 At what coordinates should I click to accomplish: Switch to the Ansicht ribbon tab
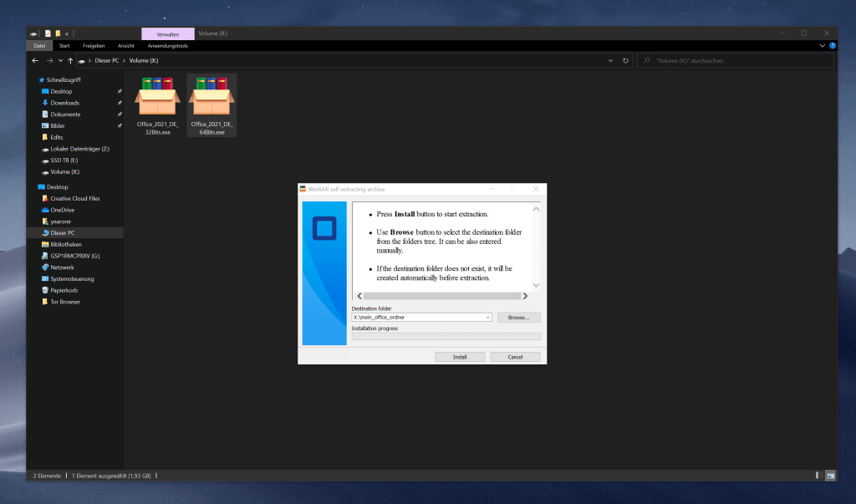pos(126,46)
